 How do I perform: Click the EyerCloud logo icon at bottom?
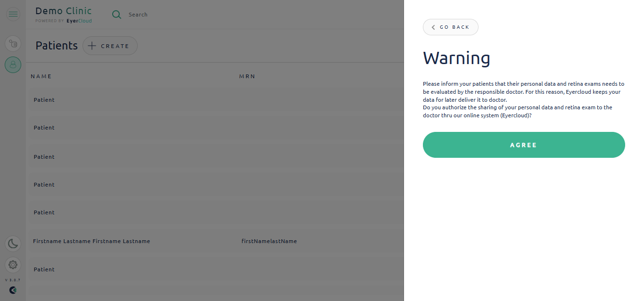point(13,290)
